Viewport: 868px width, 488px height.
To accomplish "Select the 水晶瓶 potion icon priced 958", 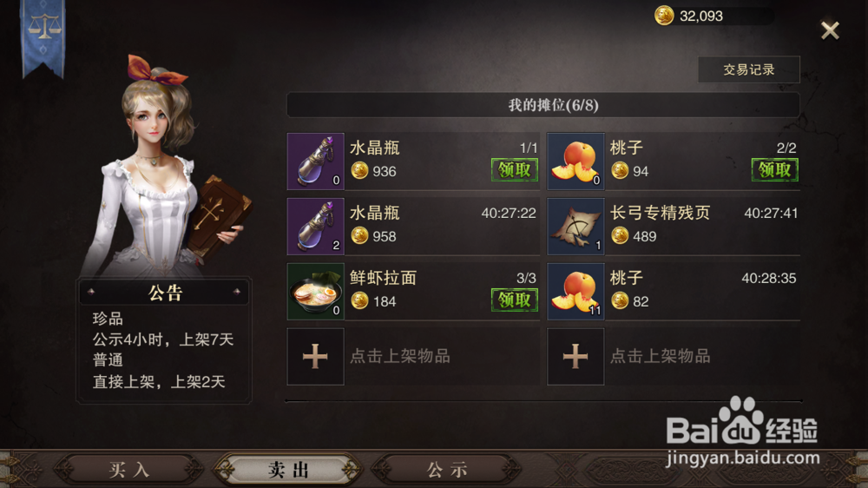I will 316,227.
